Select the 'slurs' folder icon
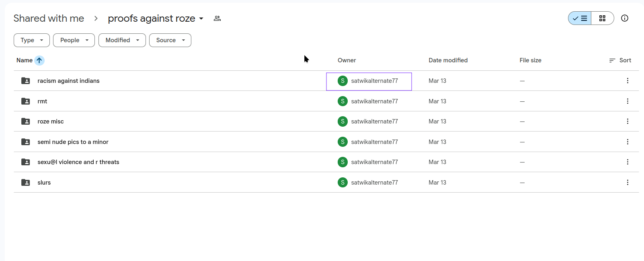The width and height of the screenshot is (644, 261). (x=26, y=183)
